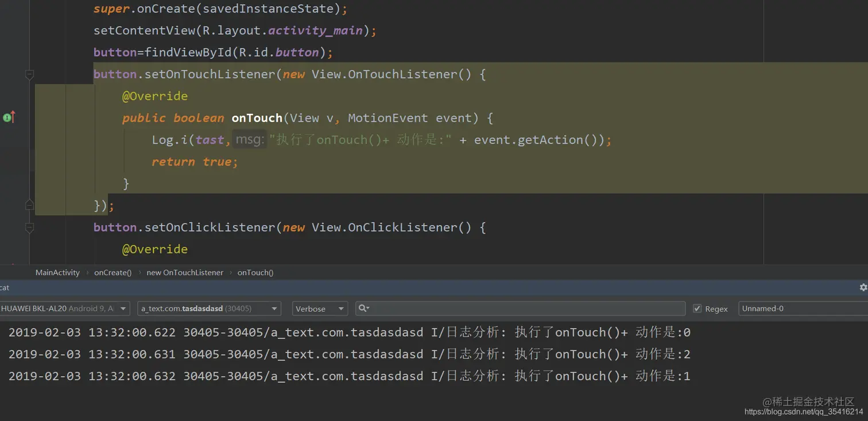
Task: Click the log line ending with 动作是:2
Action: click(349, 354)
